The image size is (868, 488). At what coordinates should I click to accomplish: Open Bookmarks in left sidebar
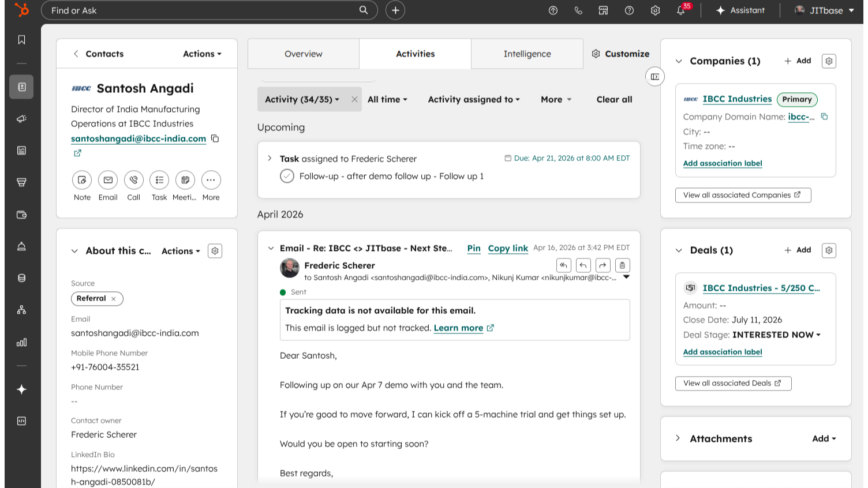pyautogui.click(x=21, y=40)
